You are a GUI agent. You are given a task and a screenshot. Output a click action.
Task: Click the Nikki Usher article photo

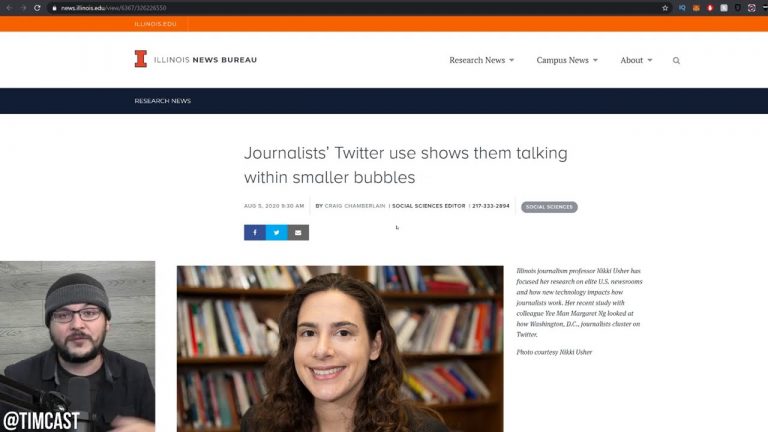pos(340,349)
